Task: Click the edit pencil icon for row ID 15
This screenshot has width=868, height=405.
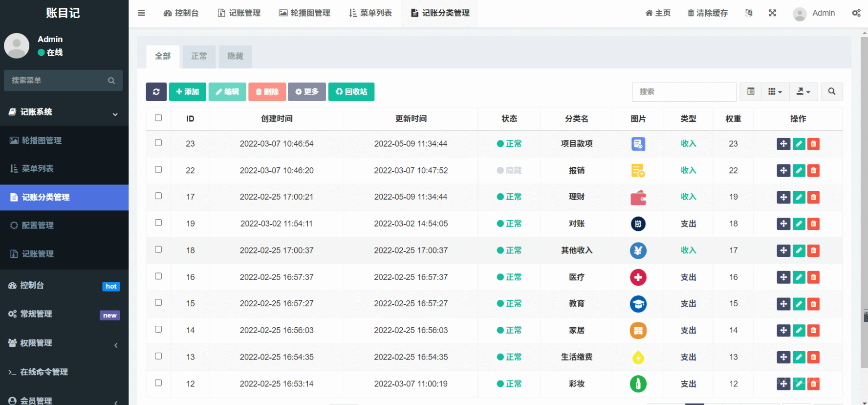Action: click(799, 304)
